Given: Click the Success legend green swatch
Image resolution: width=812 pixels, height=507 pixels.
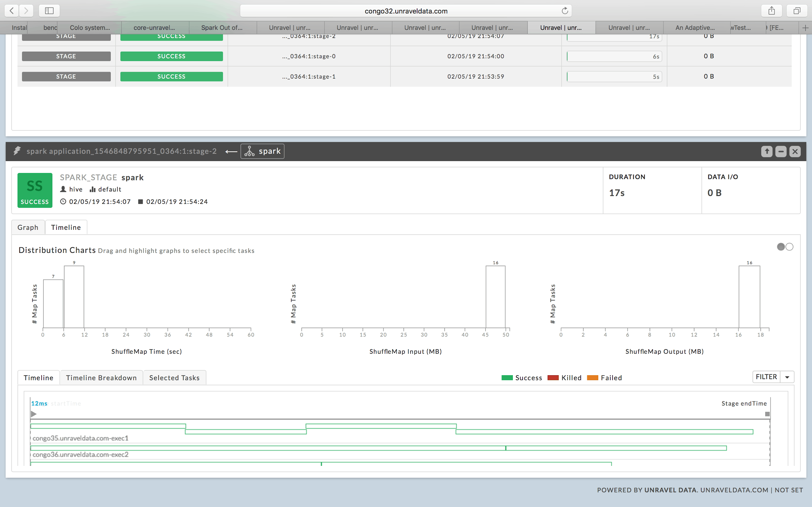Looking at the screenshot, I should point(507,378).
